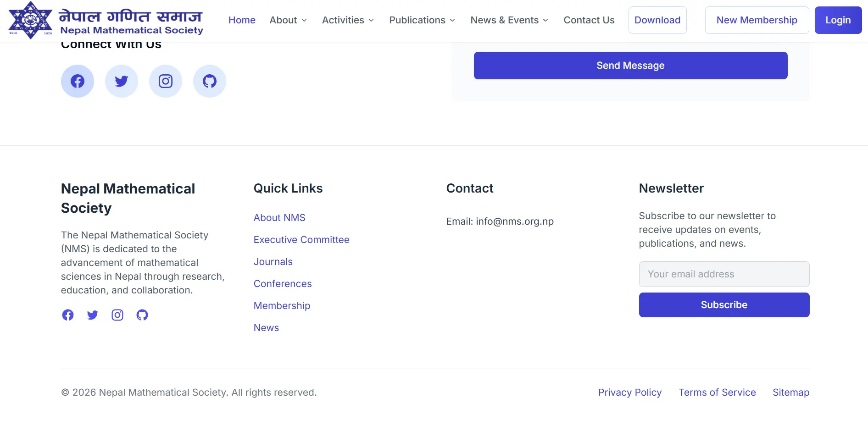
Task: Open GitHub from the Connect With Us icons
Action: pyautogui.click(x=210, y=81)
